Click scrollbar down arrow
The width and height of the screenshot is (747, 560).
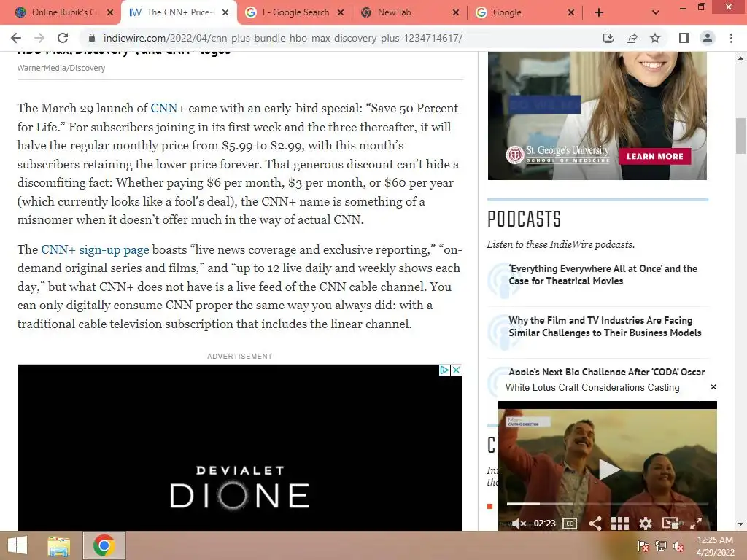tap(740, 524)
